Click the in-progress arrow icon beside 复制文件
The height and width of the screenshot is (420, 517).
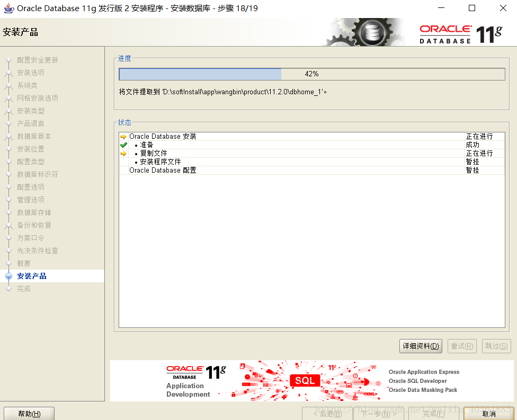point(123,153)
